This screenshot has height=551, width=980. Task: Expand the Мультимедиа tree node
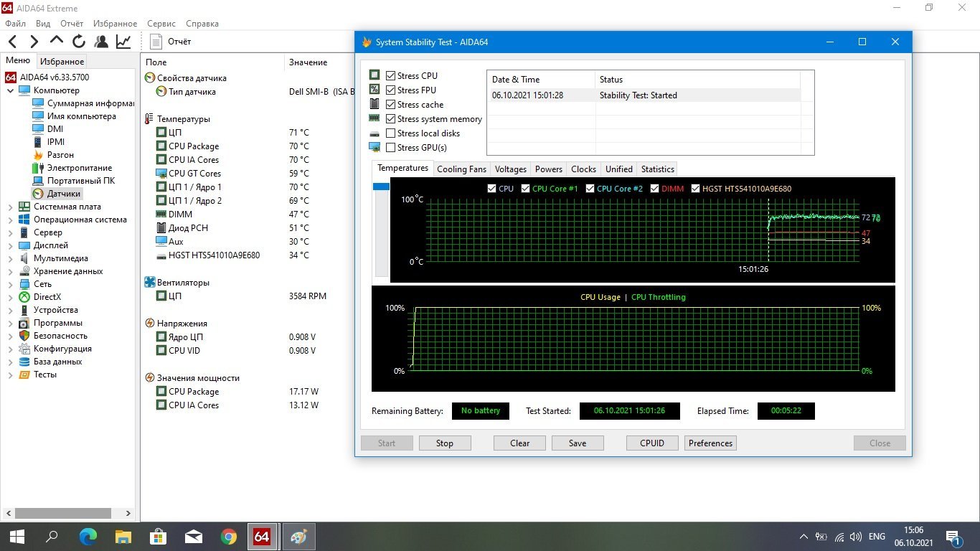pyautogui.click(x=11, y=258)
